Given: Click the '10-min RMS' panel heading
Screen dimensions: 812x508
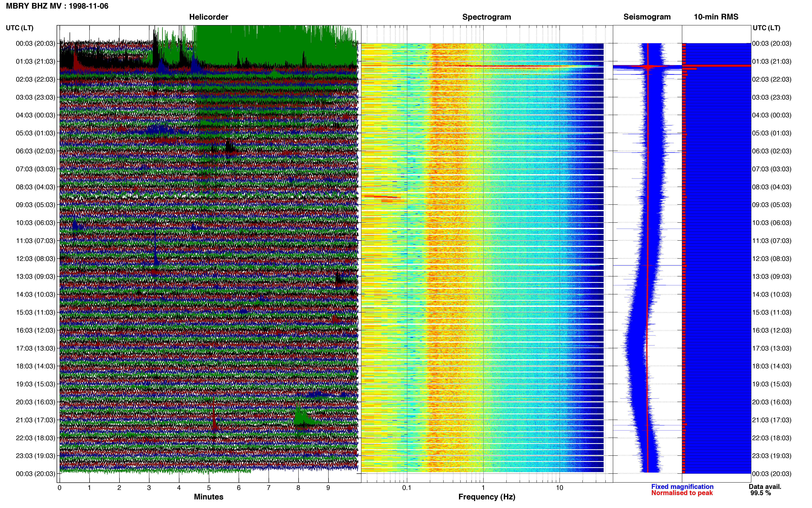Looking at the screenshot, I should click(716, 17).
